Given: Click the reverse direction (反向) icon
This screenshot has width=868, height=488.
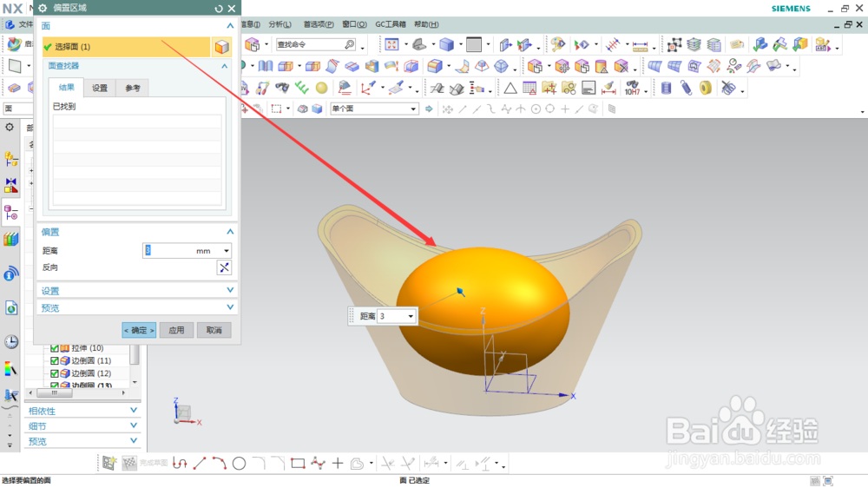Looking at the screenshot, I should 224,268.
